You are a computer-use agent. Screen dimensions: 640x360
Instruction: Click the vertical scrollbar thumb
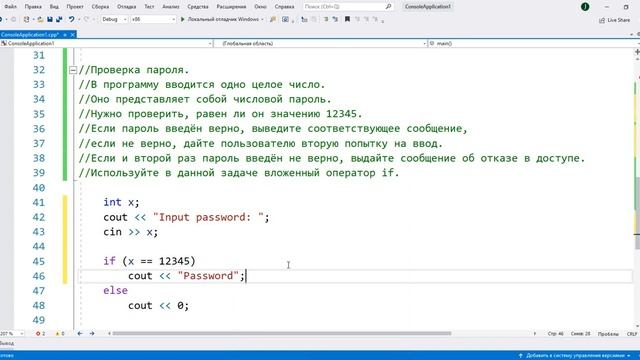pos(637,213)
